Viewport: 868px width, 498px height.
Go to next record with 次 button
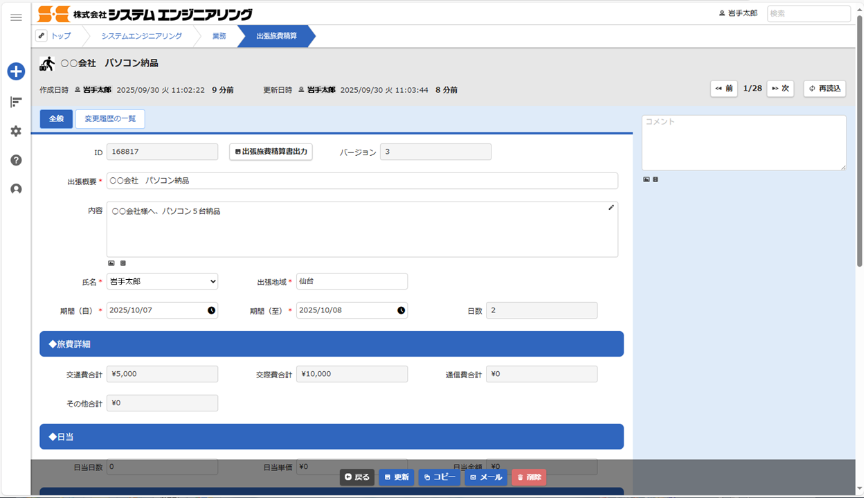click(x=780, y=89)
